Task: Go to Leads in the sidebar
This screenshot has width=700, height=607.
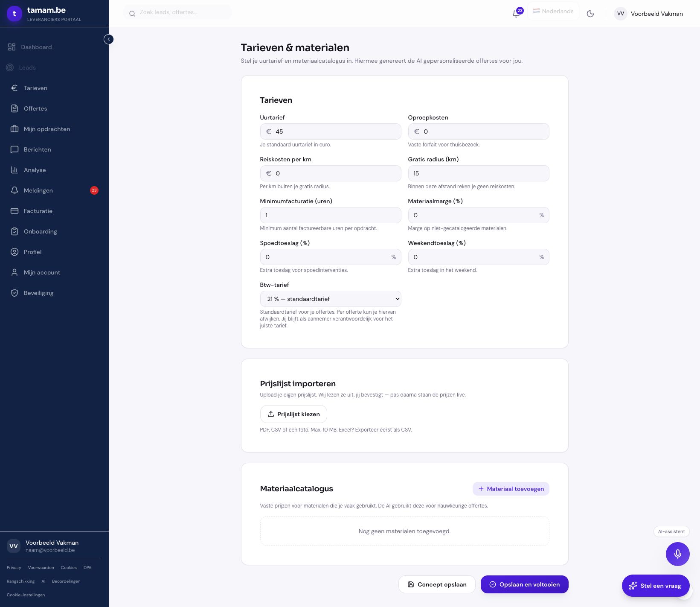Action: pyautogui.click(x=54, y=67)
